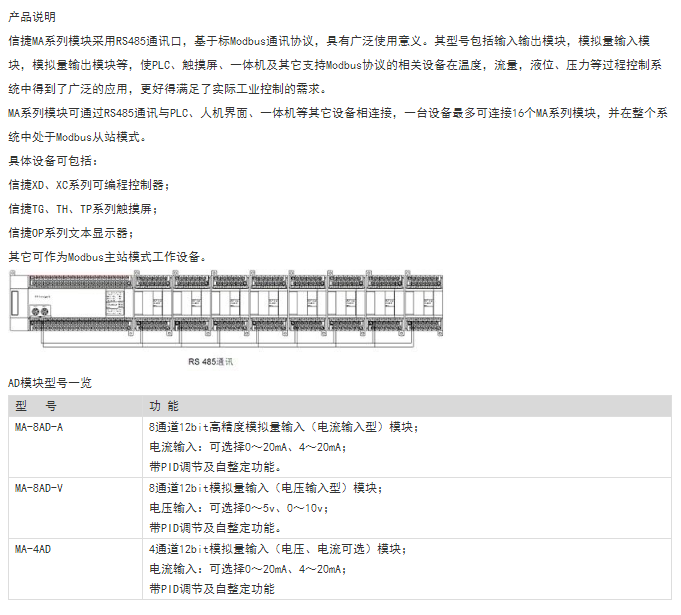
Task: Click the line starting MA系列模块可通过RS485通讯与PLC
Action: tap(338, 113)
